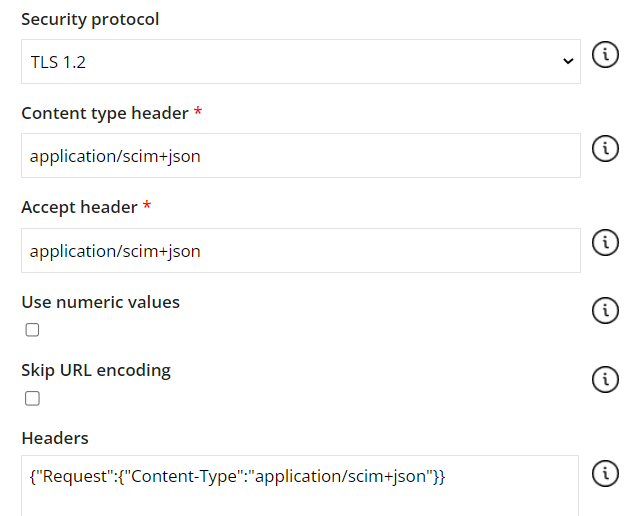Select the Accept header label text
The width and height of the screenshot is (639, 516).
coord(79,207)
